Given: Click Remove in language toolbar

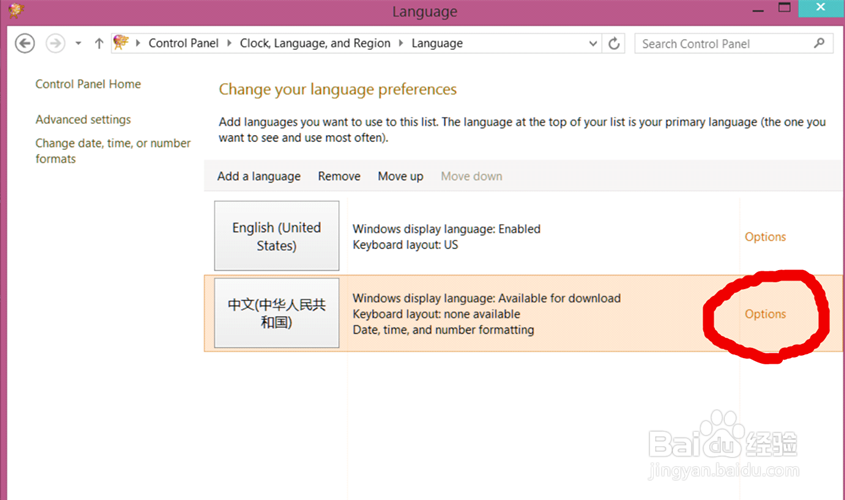Looking at the screenshot, I should 339,176.
